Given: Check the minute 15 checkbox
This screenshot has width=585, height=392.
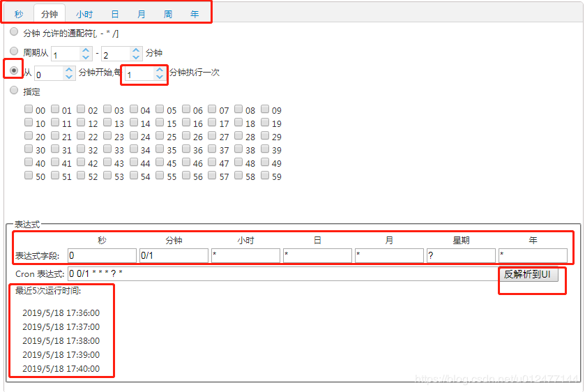Looking at the screenshot, I should point(160,122).
